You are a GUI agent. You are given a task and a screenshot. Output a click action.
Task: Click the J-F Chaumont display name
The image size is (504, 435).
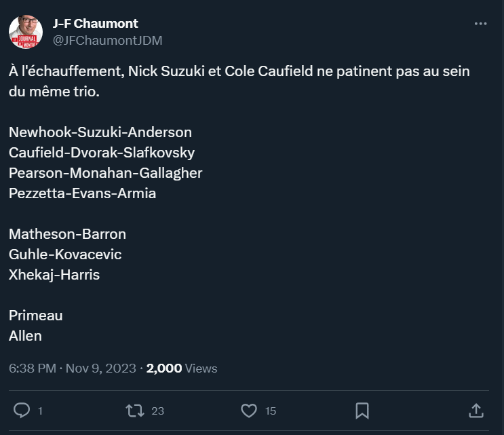click(96, 24)
